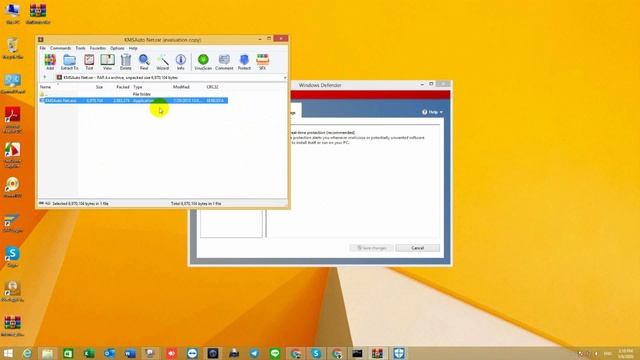Open the View file tool
The image size is (640, 360).
(107, 62)
